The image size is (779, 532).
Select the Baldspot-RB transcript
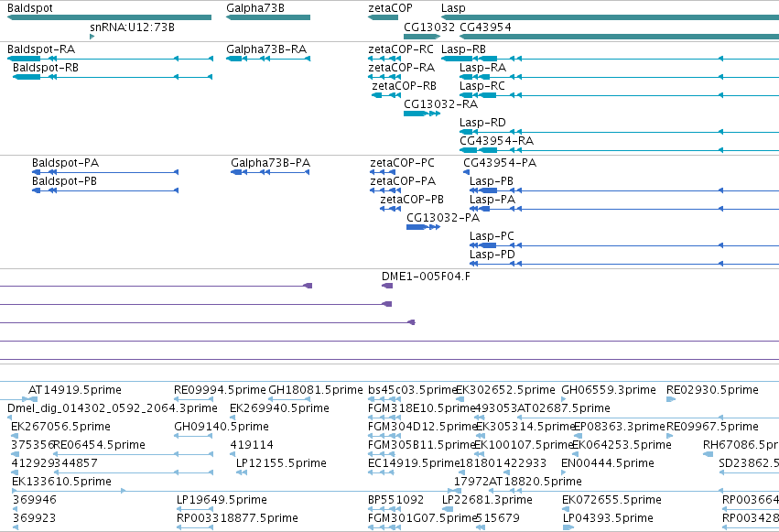(x=113, y=77)
